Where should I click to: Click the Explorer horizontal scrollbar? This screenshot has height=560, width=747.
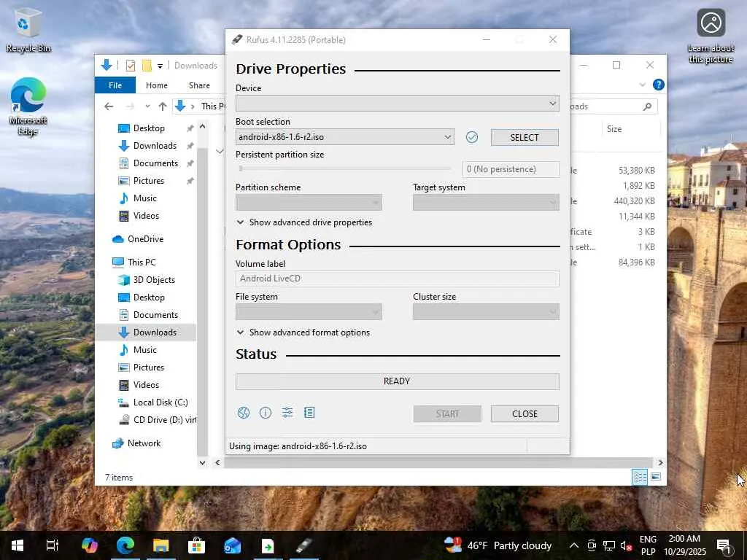(x=438, y=462)
